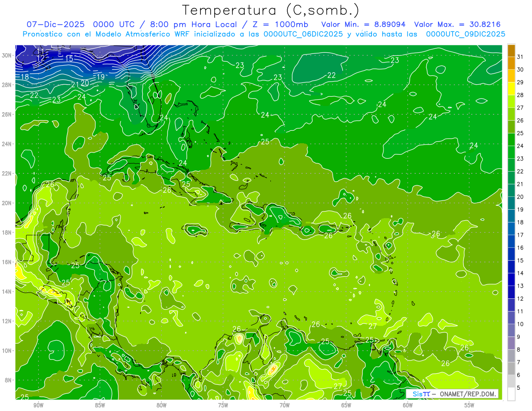Click the '20N' latitude axis label
The width and height of the screenshot is (532, 411).
(x=8, y=203)
